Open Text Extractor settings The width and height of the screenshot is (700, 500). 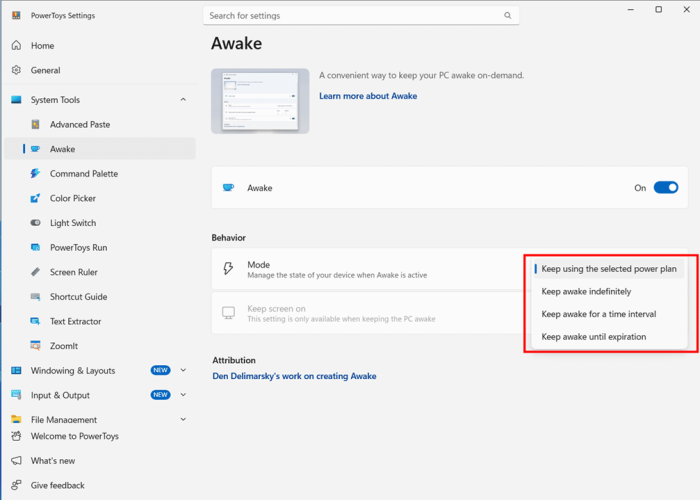click(x=100, y=321)
